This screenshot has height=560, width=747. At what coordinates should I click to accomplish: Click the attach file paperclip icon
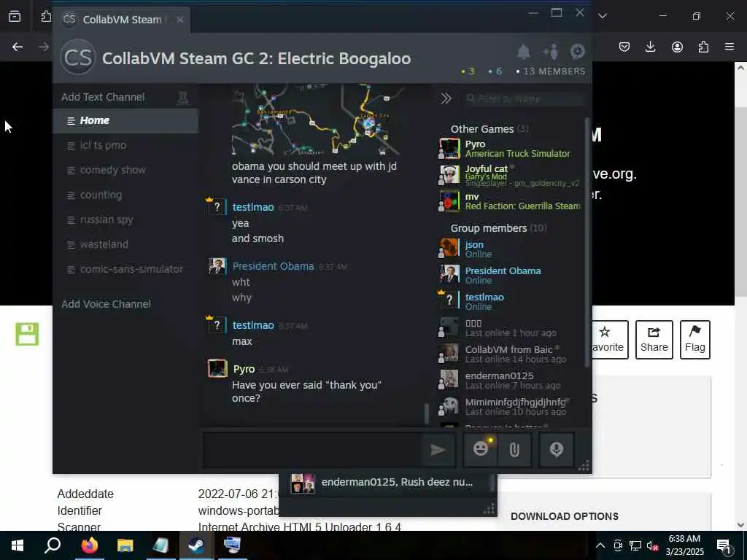tap(514, 449)
